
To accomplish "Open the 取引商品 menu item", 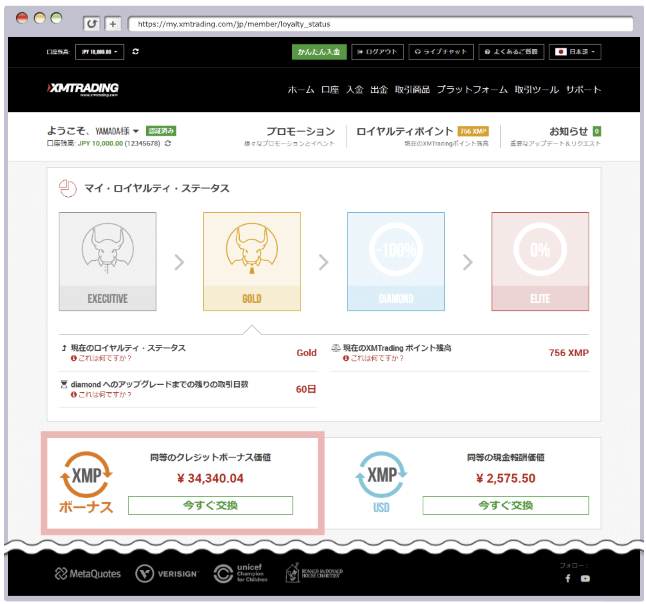I will [x=412, y=89].
